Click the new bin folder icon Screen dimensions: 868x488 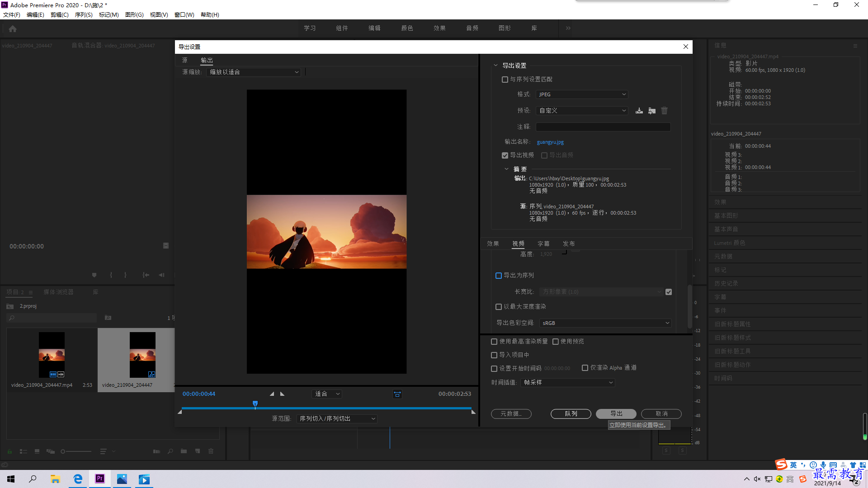184,451
